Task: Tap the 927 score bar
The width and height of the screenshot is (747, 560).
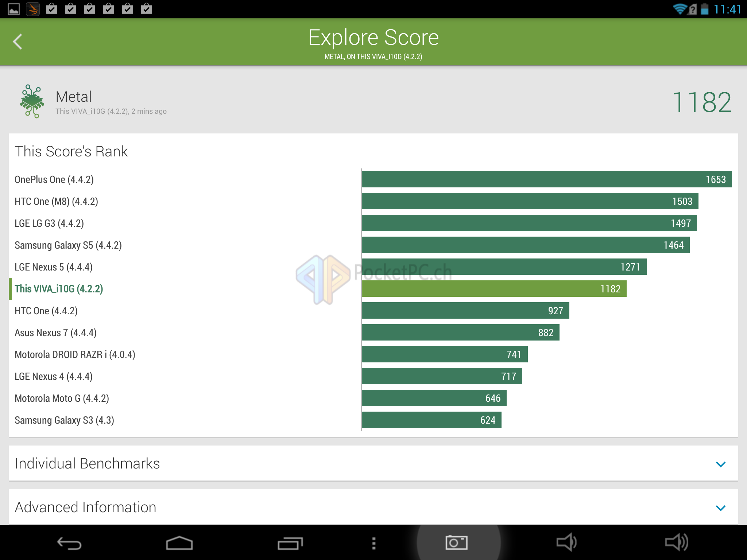Action: pyautogui.click(x=465, y=311)
